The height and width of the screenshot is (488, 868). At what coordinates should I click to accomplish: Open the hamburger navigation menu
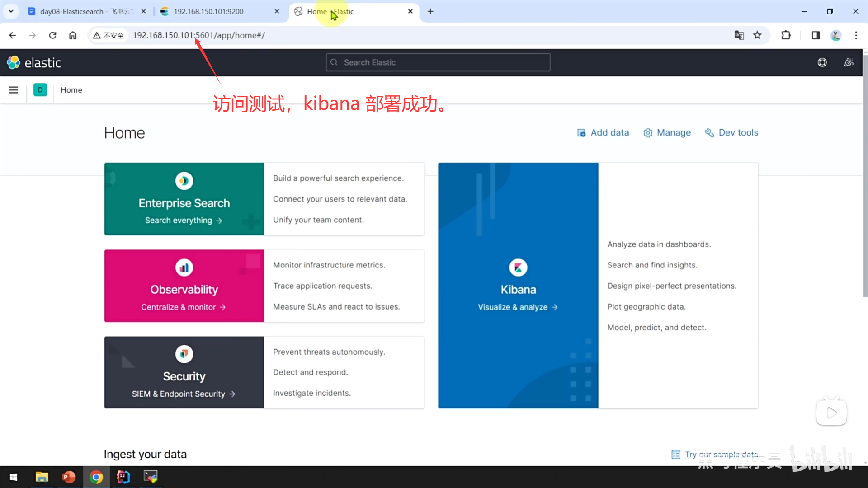pos(14,90)
